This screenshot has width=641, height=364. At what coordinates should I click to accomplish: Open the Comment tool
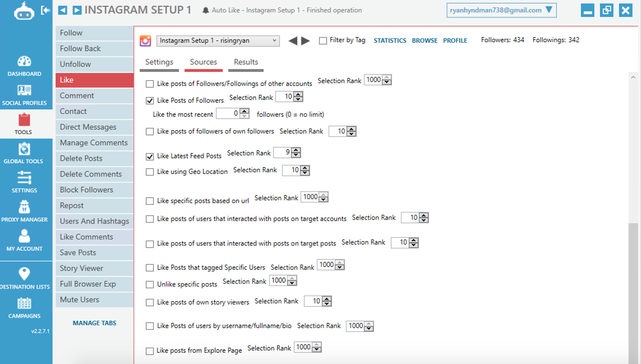pyautogui.click(x=94, y=96)
